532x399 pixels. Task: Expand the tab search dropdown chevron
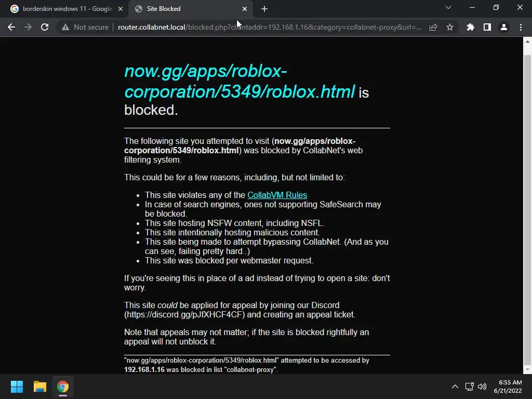[x=448, y=7]
